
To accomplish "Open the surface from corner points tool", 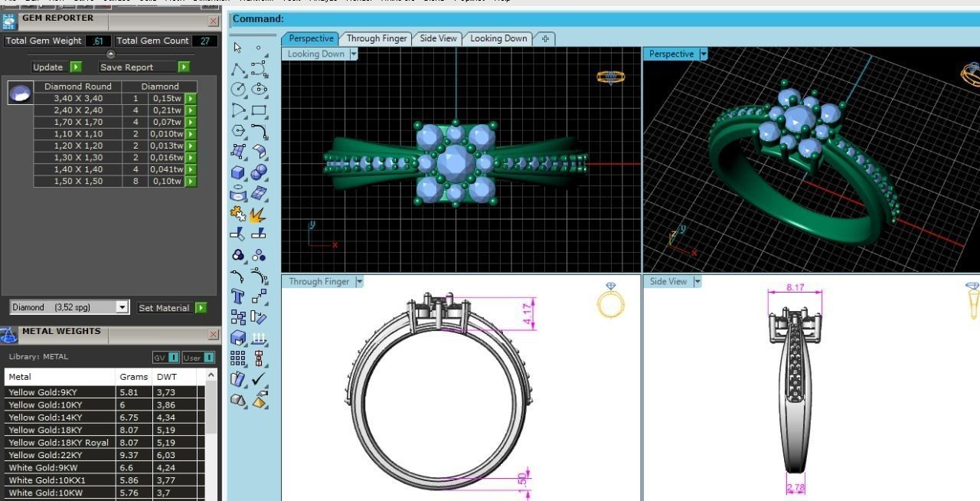I will [238, 152].
